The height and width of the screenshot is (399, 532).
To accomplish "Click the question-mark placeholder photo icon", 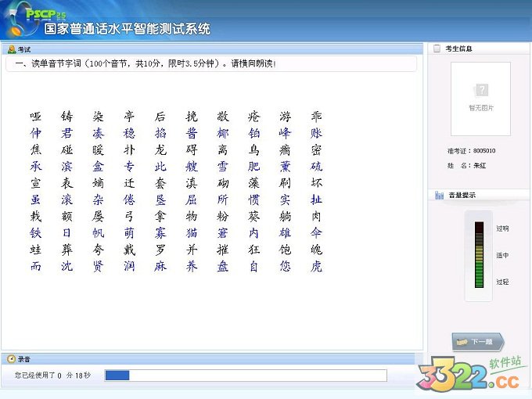I will 481,91.
